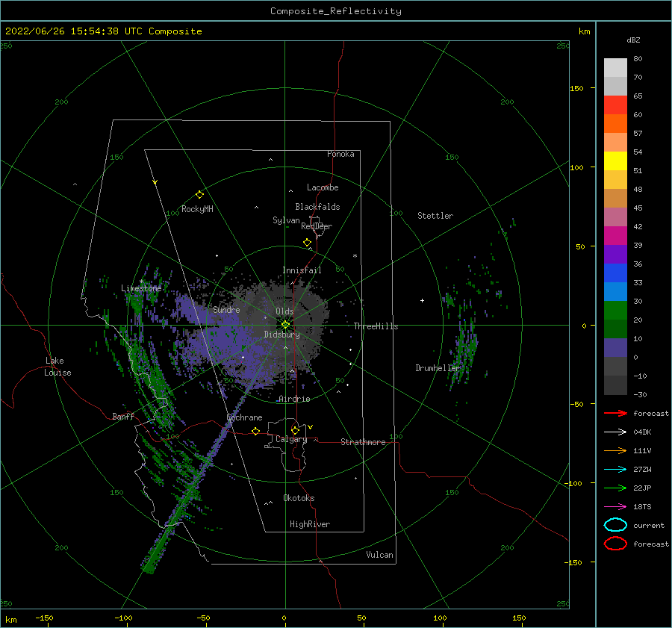Click the Lake Louise label
This screenshot has width=672, height=628.
pyautogui.click(x=57, y=367)
